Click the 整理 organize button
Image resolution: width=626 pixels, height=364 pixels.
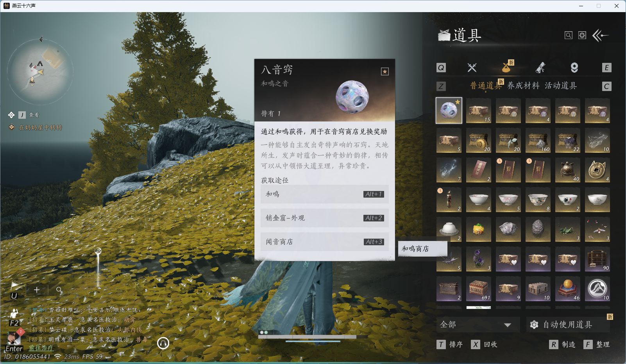pos(597,344)
